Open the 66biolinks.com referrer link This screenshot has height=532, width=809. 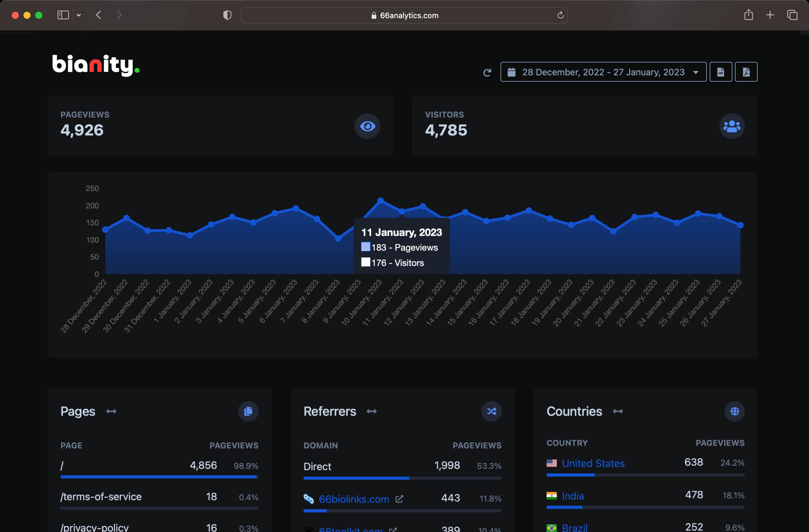(x=353, y=499)
